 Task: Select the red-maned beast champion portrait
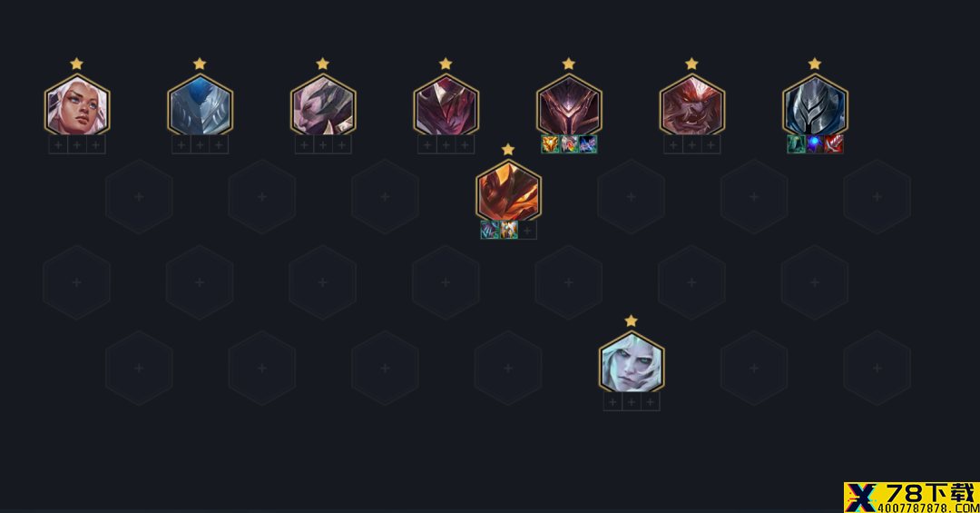tap(691, 105)
